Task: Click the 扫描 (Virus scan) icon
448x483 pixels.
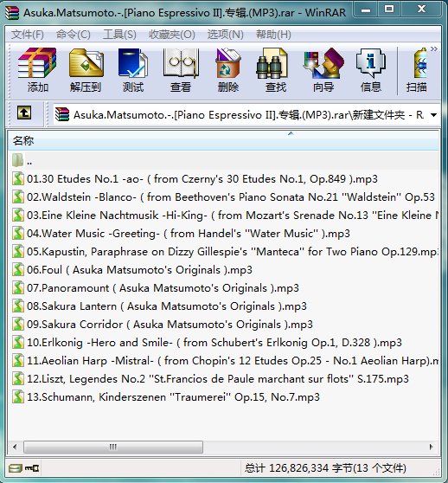Action: [417, 70]
